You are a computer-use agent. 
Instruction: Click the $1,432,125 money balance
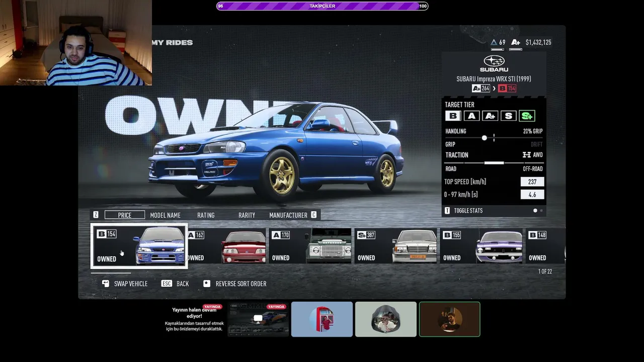(538, 42)
